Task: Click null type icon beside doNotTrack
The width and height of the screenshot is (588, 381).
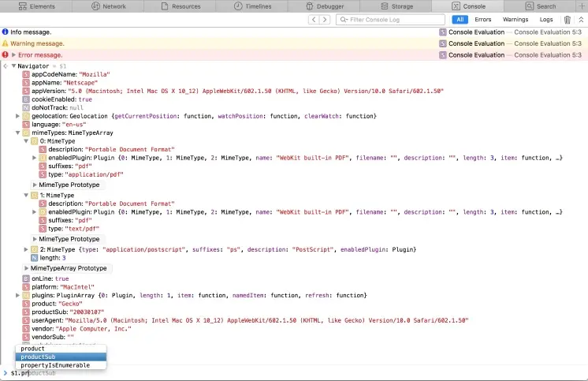Action: (26, 108)
